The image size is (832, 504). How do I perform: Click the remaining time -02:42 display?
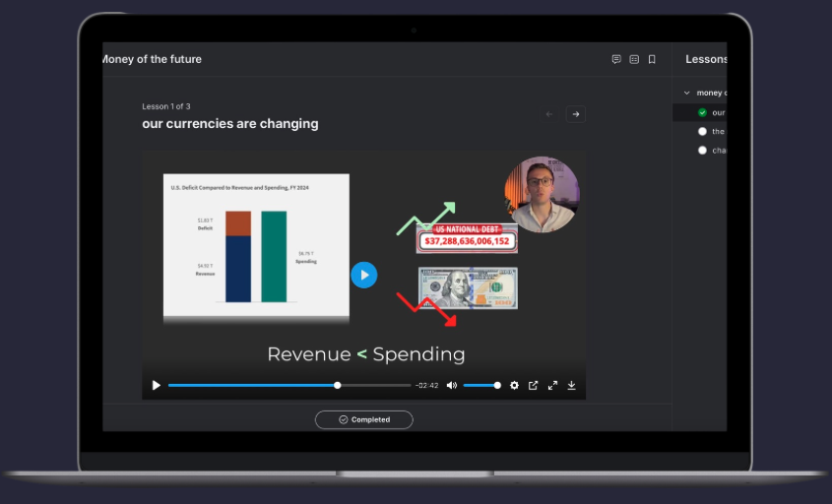[x=427, y=386]
